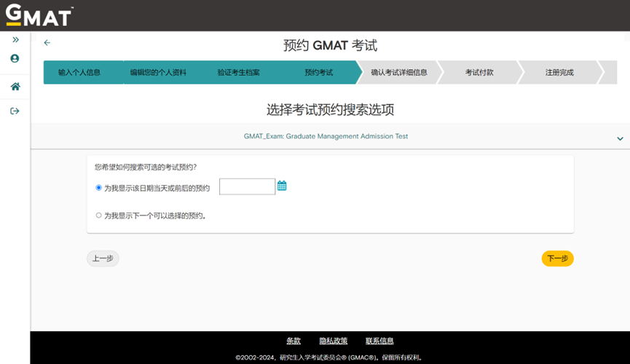The image size is (630, 364).
Task: Click the 预约 GMAT 考试 page title
Action: pyautogui.click(x=330, y=45)
